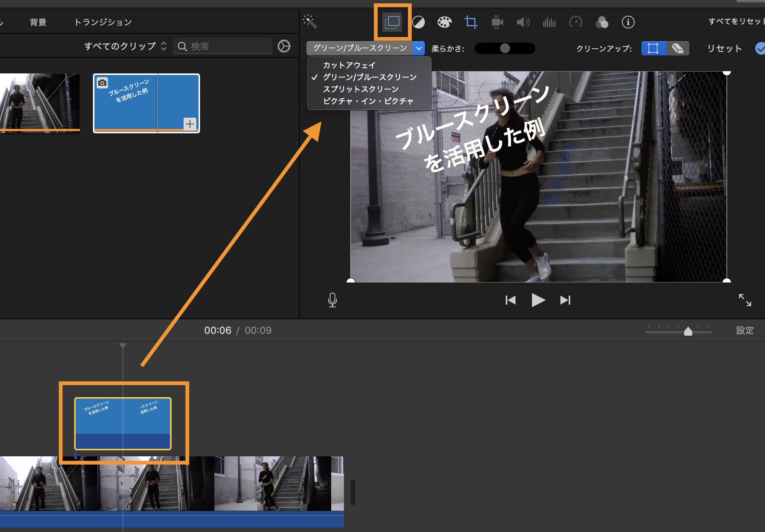765x532 pixels.
Task: Open browser settings gear icon
Action: [284, 46]
